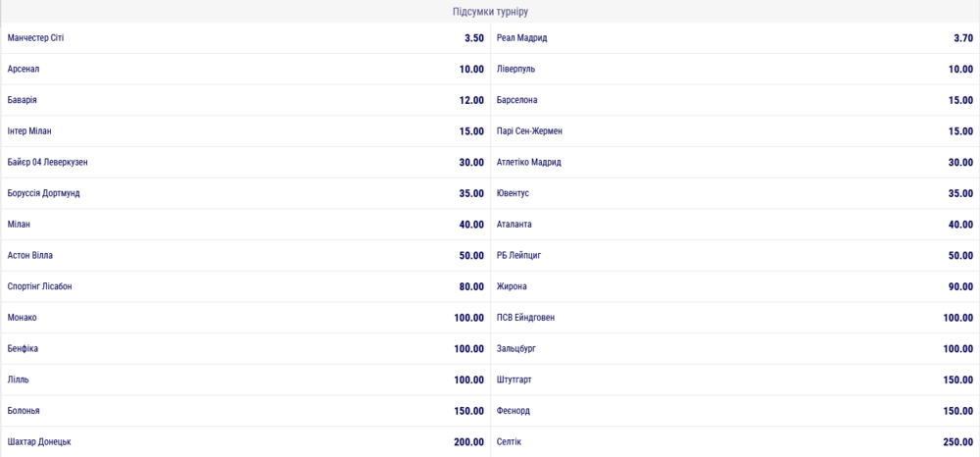Select Реал Мадрид odds 3.70

[x=735, y=38]
